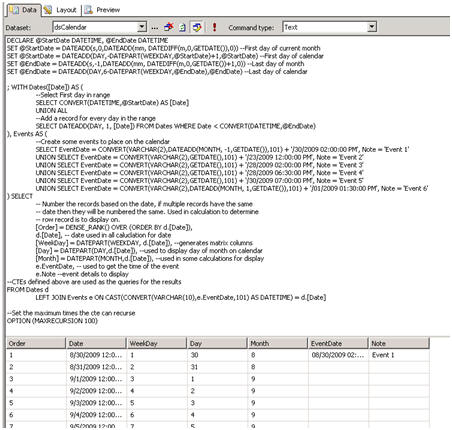This screenshot has width=452, height=430.
Task: Click the Order column header
Action: [36, 343]
